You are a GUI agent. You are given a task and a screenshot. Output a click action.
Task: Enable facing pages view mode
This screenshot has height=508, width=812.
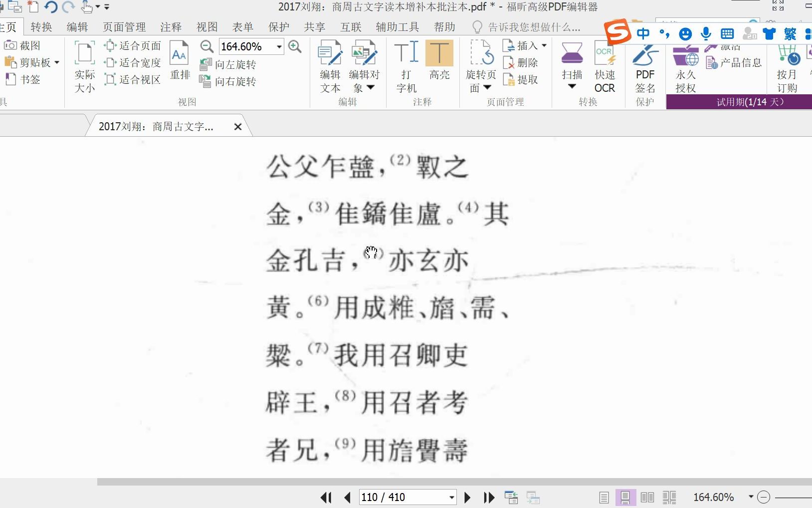point(647,498)
